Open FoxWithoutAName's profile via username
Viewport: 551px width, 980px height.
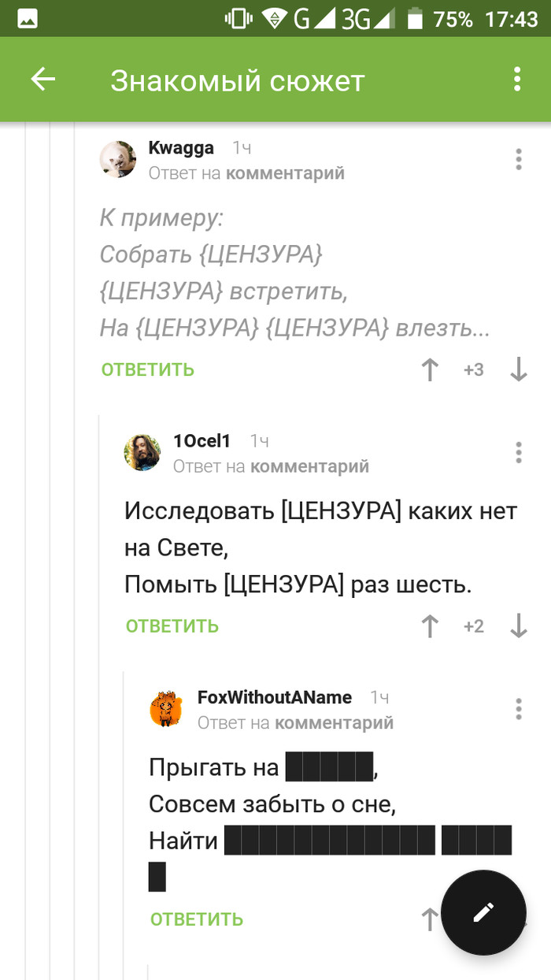[274, 697]
